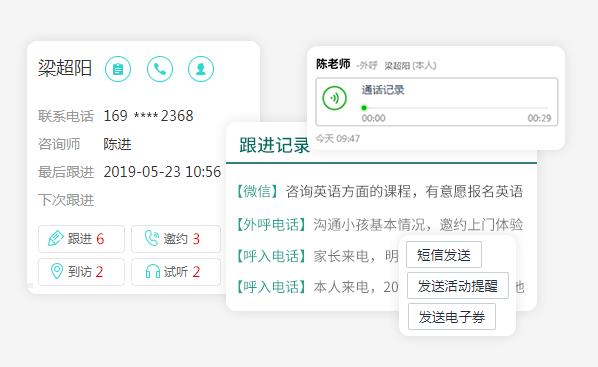598x367 pixels.
Task: Select 短信发送 menu option
Action: pos(444,254)
